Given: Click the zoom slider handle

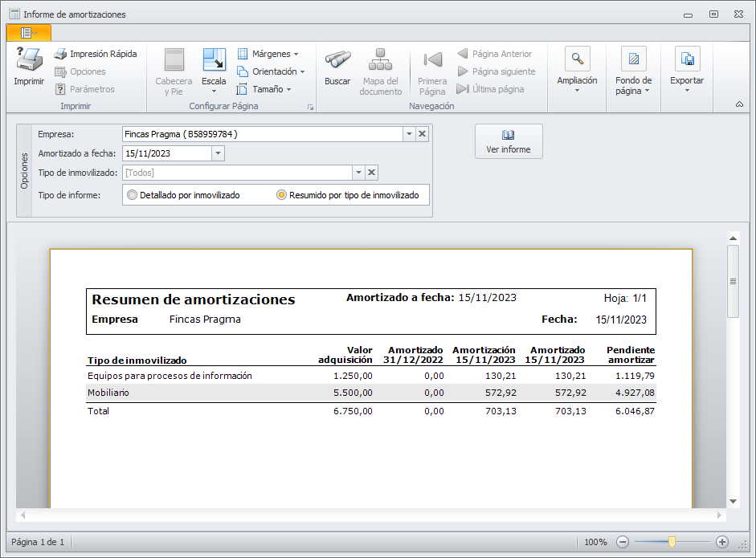Looking at the screenshot, I should pyautogui.click(x=672, y=542).
